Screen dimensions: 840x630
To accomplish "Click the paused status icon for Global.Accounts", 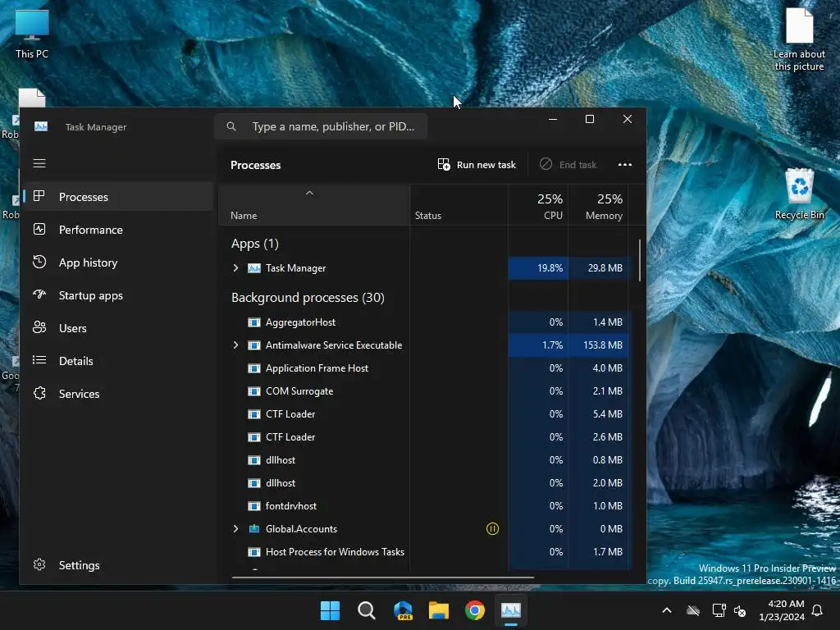I will click(x=492, y=529).
